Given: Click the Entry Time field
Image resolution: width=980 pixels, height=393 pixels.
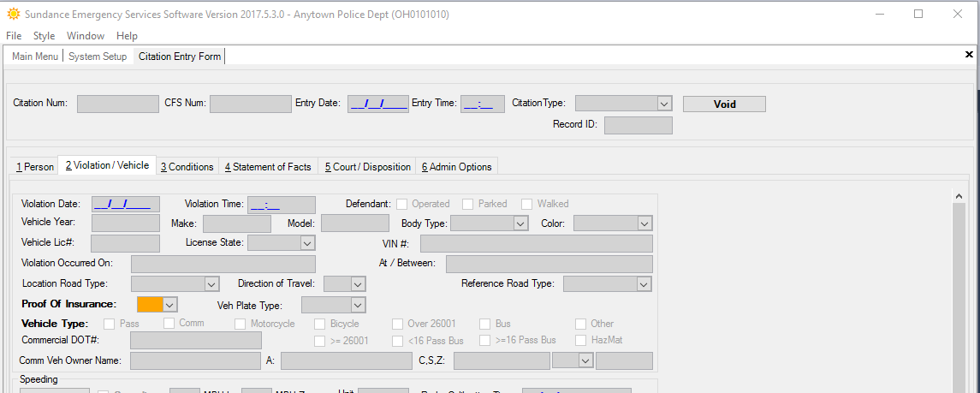Looking at the screenshot, I should pyautogui.click(x=483, y=104).
